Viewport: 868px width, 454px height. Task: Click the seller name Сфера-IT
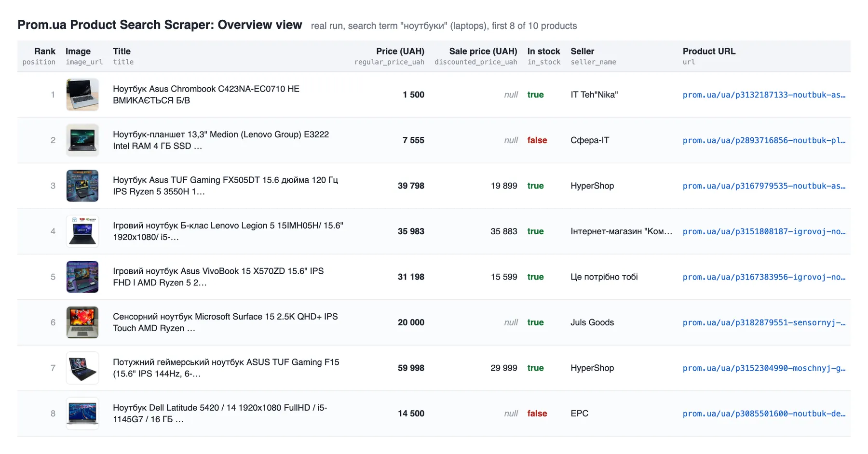590,140
